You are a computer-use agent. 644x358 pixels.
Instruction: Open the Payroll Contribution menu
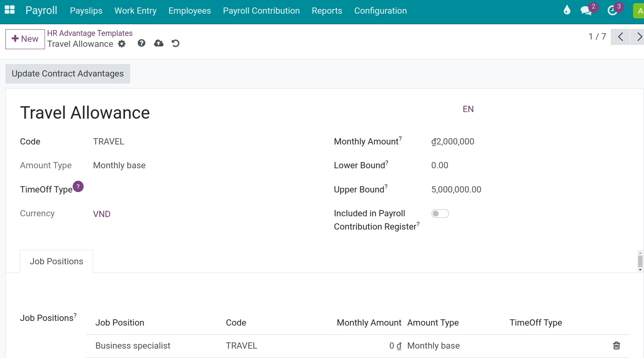[261, 11]
